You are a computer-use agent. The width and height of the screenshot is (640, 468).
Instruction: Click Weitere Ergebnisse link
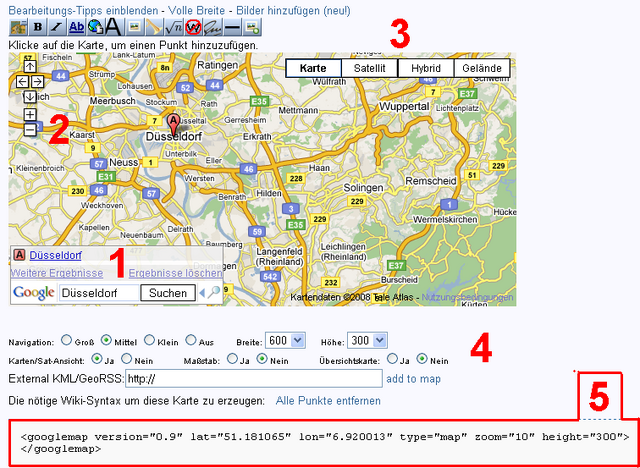tap(57, 273)
